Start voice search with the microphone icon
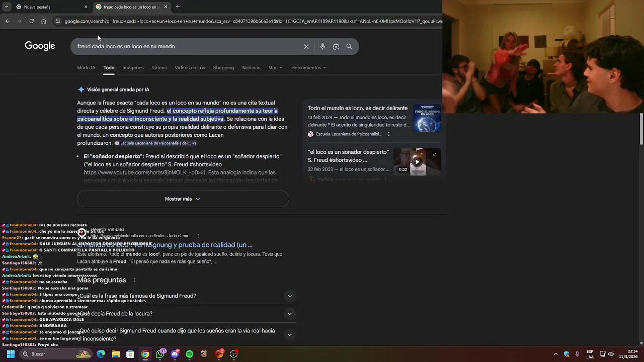Image resolution: width=644 pixels, height=362 pixels. [323, 46]
